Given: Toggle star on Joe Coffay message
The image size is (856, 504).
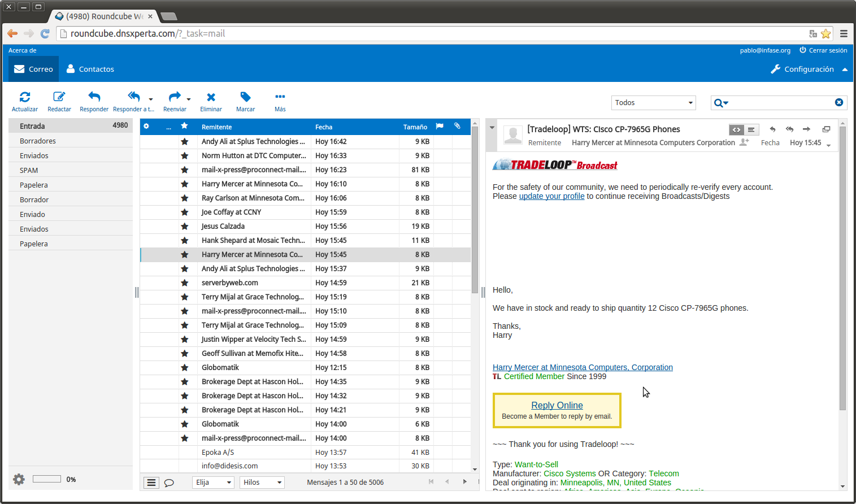Looking at the screenshot, I should pos(184,212).
